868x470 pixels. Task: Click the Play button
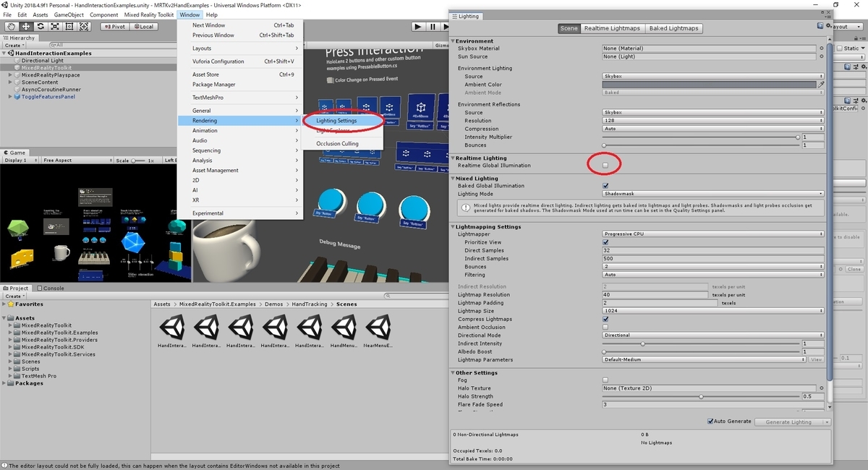coord(418,27)
